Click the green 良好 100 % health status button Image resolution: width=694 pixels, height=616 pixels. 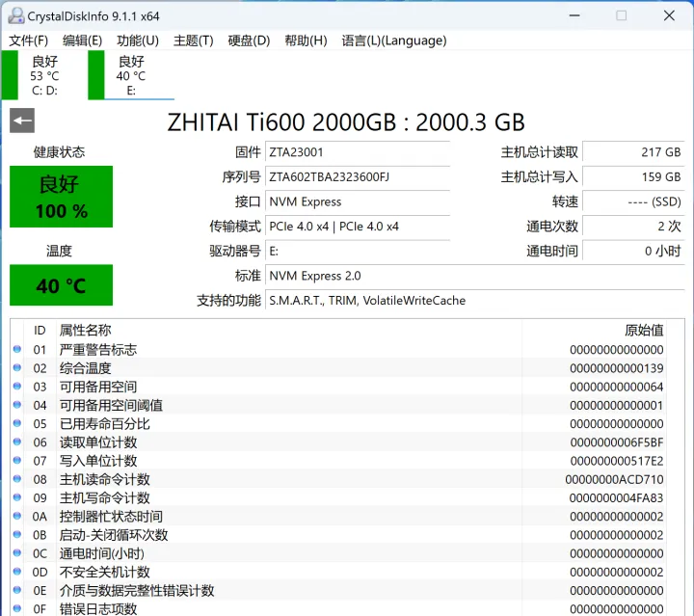pyautogui.click(x=61, y=197)
